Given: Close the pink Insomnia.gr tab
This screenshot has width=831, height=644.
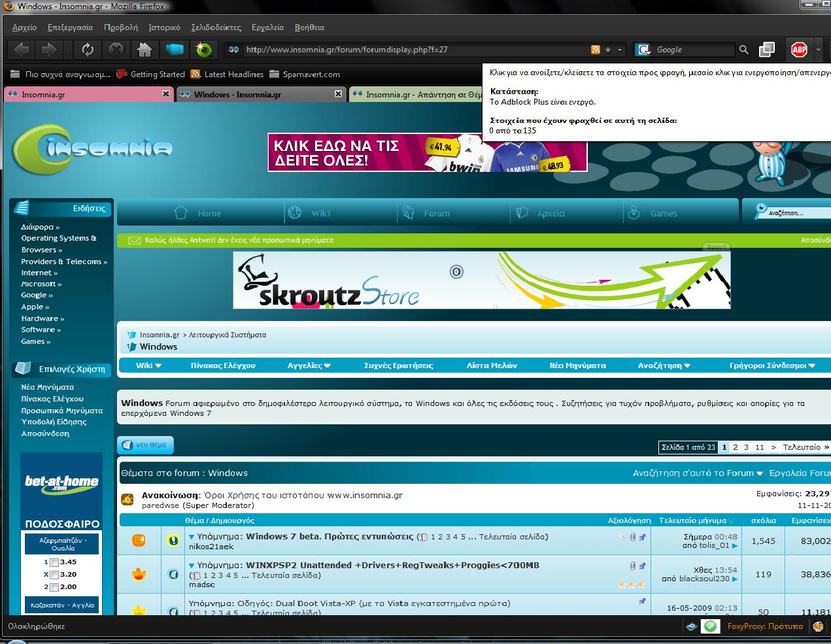Looking at the screenshot, I should pyautogui.click(x=166, y=94).
